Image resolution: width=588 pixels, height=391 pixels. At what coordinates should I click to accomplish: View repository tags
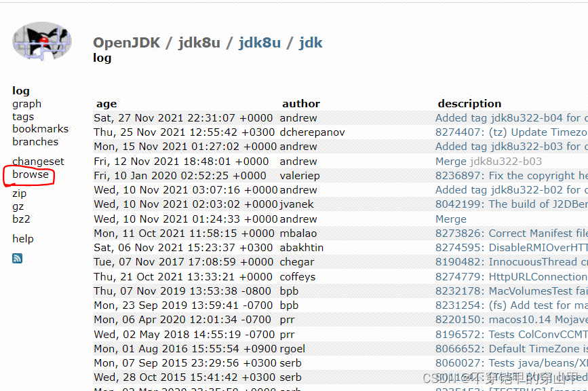point(22,116)
